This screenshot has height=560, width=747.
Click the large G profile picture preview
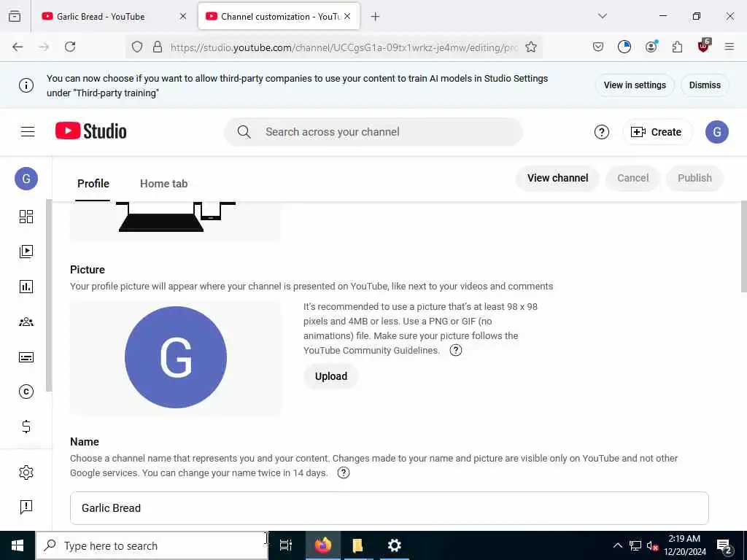[176, 357]
